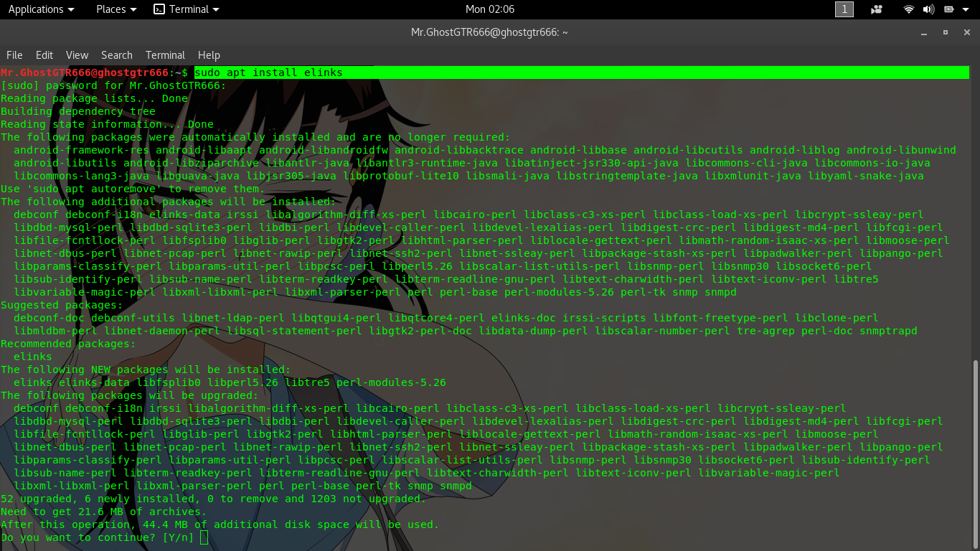Open the Places menu in the top bar
This screenshot has width=980, height=551.
point(116,9)
